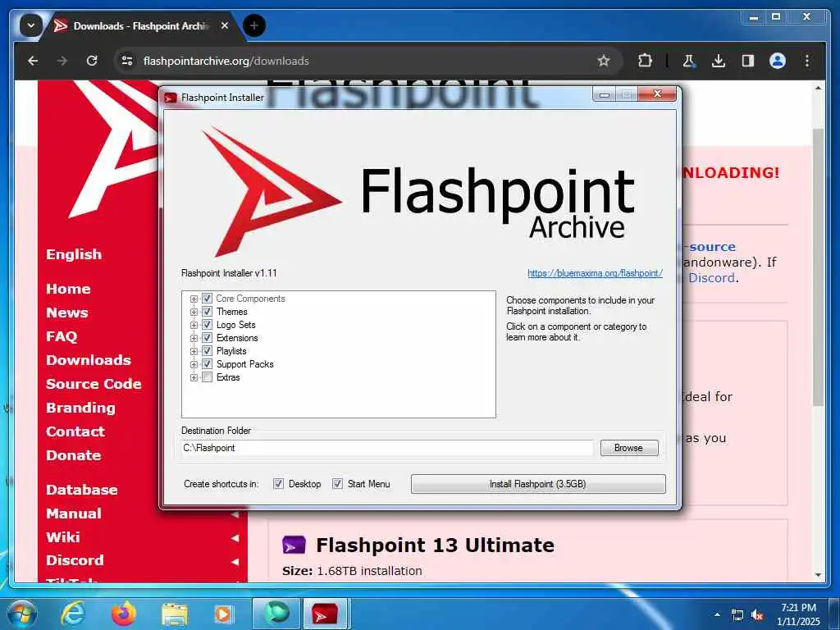Image resolution: width=840 pixels, height=630 pixels.
Task: Minimize the Flashpoint Installer window
Action: point(605,95)
